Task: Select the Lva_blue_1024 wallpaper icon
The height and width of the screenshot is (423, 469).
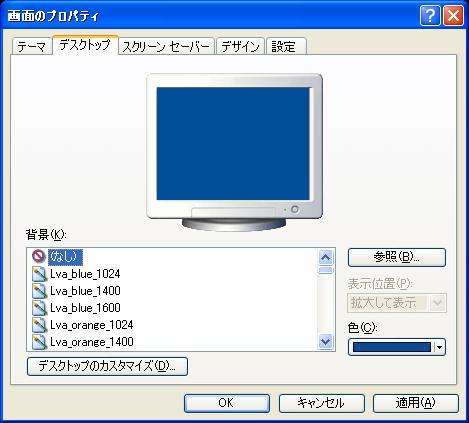Action: pyautogui.click(x=39, y=274)
